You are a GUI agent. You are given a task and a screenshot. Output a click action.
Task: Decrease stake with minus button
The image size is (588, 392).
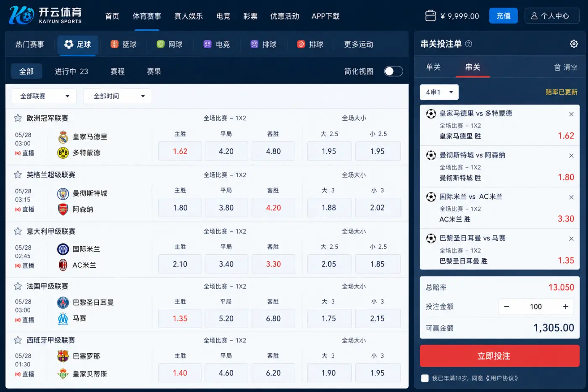pyautogui.click(x=507, y=307)
